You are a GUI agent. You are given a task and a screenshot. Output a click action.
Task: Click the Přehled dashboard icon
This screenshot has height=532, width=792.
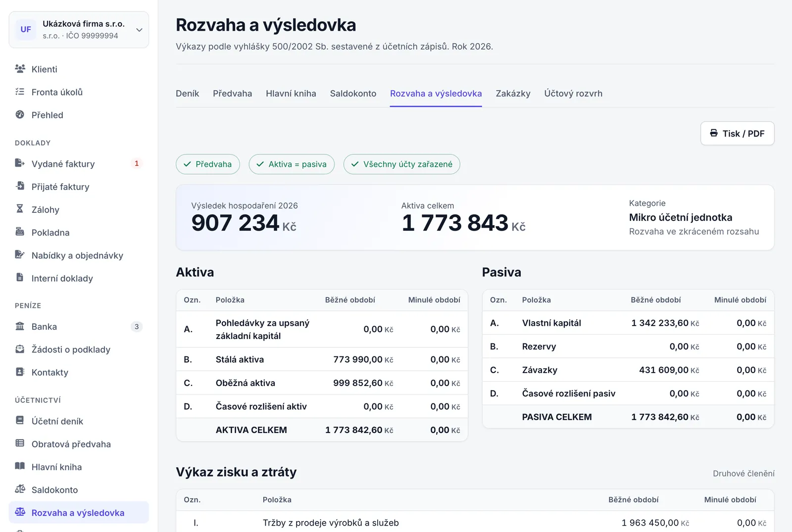coord(20,114)
